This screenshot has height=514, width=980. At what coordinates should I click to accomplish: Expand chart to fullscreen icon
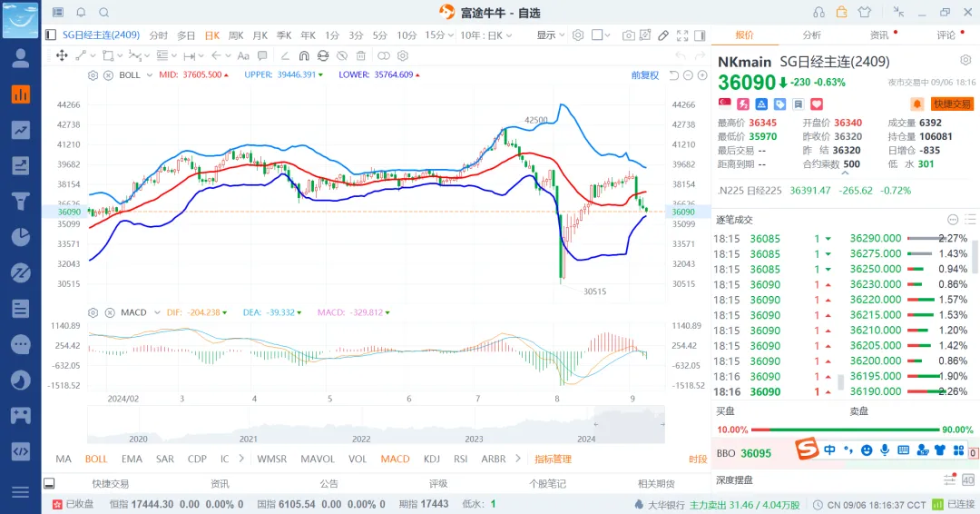(x=682, y=35)
